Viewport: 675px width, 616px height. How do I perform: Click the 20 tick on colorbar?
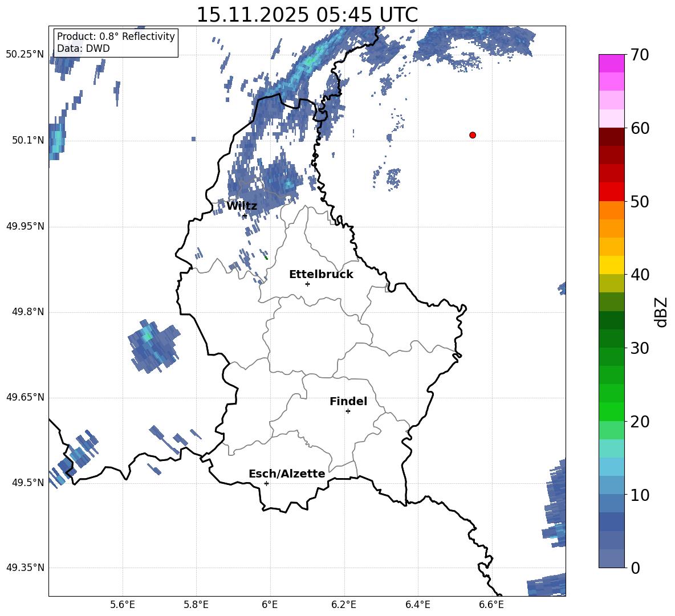[639, 421]
